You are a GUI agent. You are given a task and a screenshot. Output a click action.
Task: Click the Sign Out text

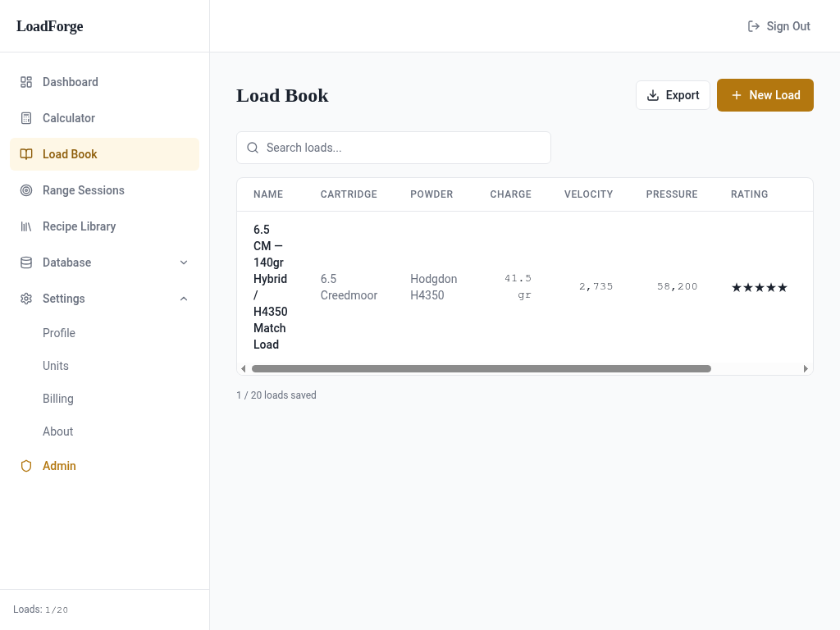[x=788, y=26]
